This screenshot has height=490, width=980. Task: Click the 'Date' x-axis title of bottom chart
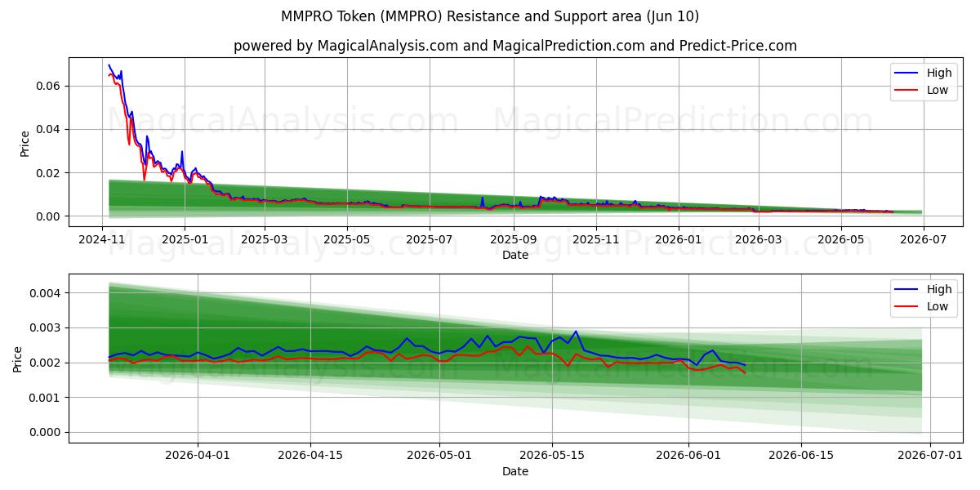tap(515, 471)
